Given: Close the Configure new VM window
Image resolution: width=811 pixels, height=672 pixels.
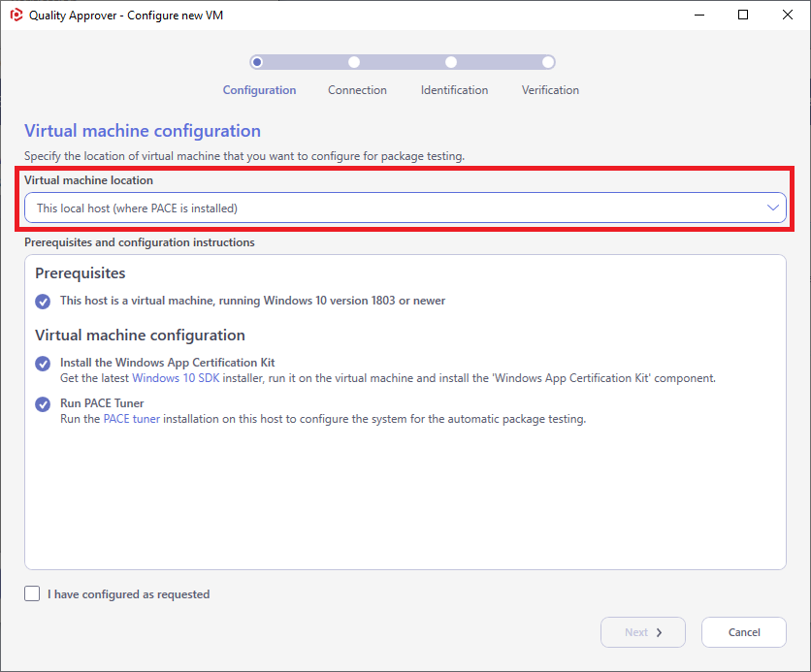Looking at the screenshot, I should (787, 15).
